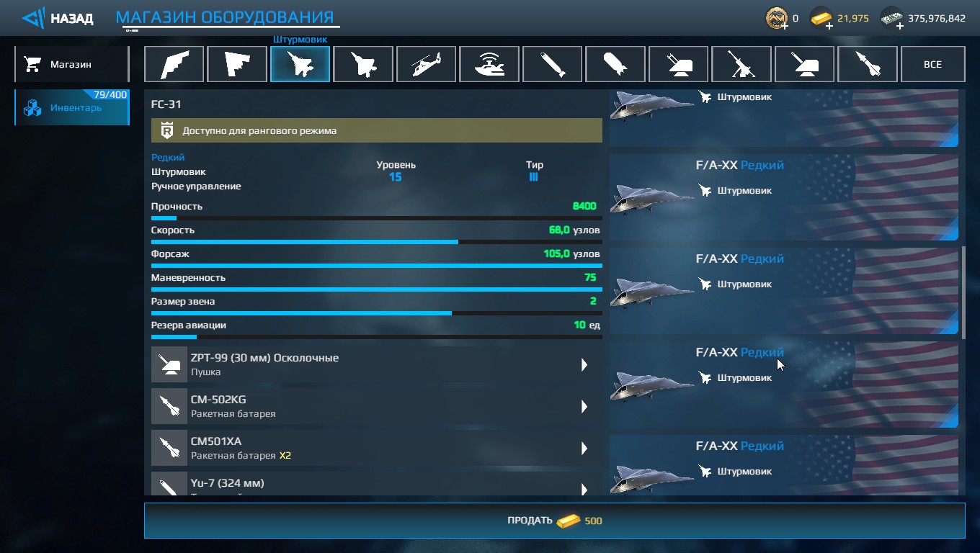980x553 pixels.
Task: Open the last F/A-XX Редкий aircraft card
Action: pyautogui.click(x=784, y=465)
